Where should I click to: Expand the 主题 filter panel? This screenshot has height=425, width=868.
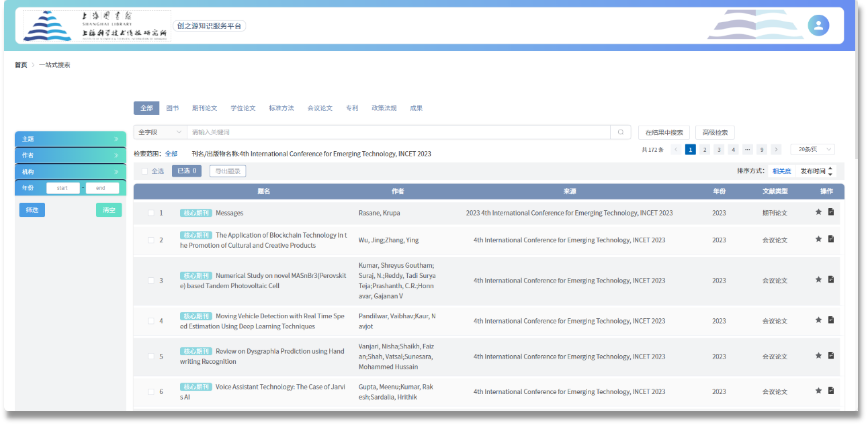click(x=70, y=139)
